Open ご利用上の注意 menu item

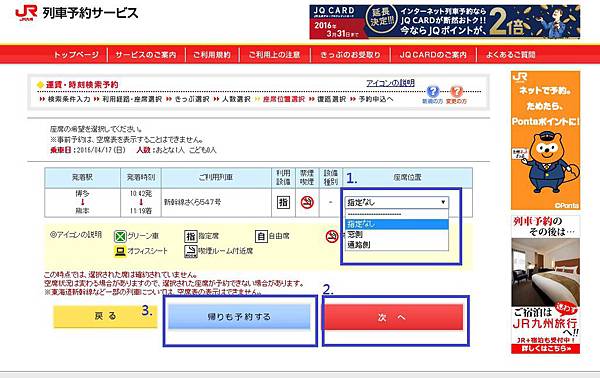274,55
